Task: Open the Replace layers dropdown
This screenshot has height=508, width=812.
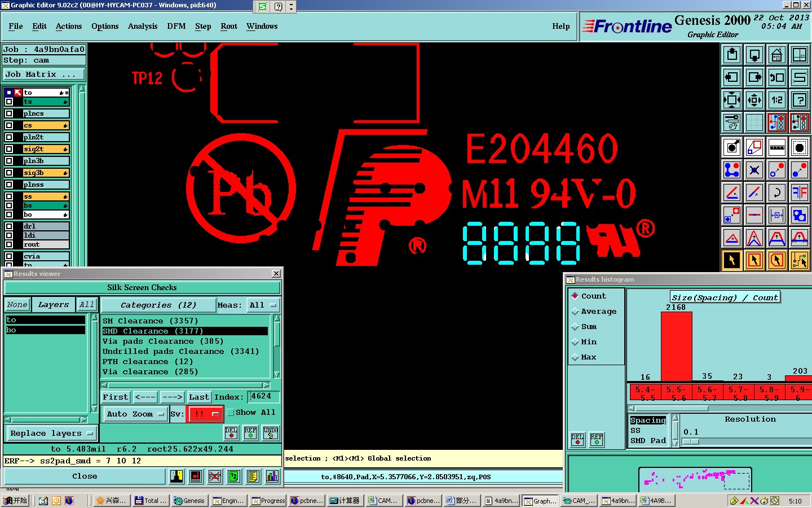Action: point(51,433)
